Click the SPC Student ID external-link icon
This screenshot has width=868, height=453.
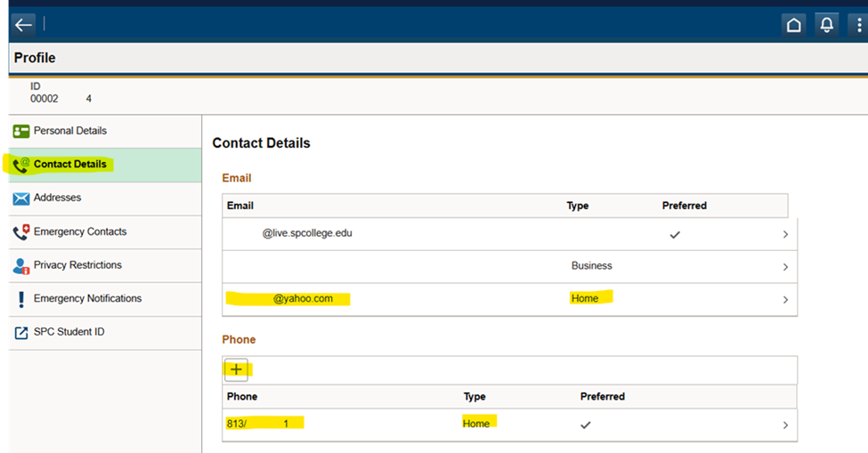(x=21, y=333)
